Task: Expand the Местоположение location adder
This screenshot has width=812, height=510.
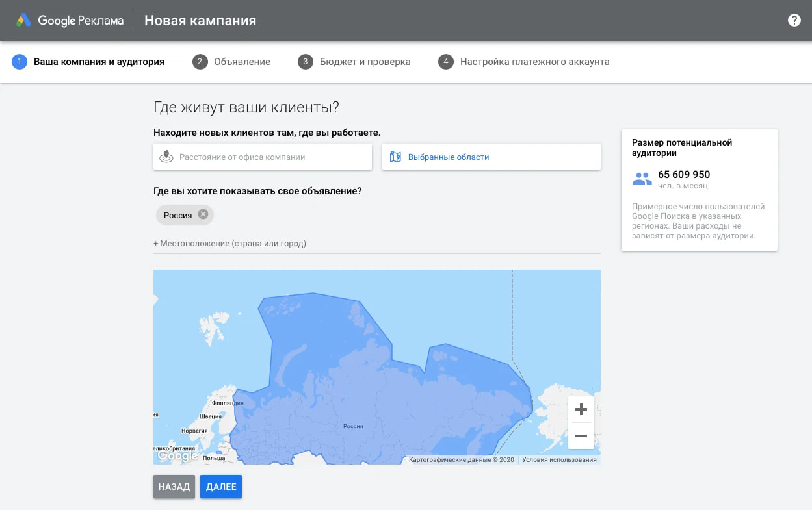Action: pyautogui.click(x=229, y=242)
